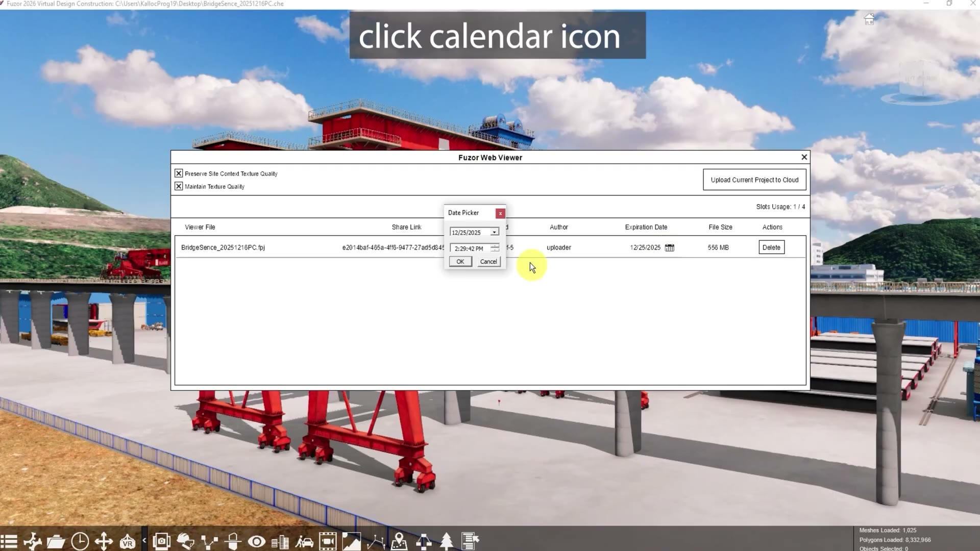Click the list with cursor selection icon

(x=470, y=541)
